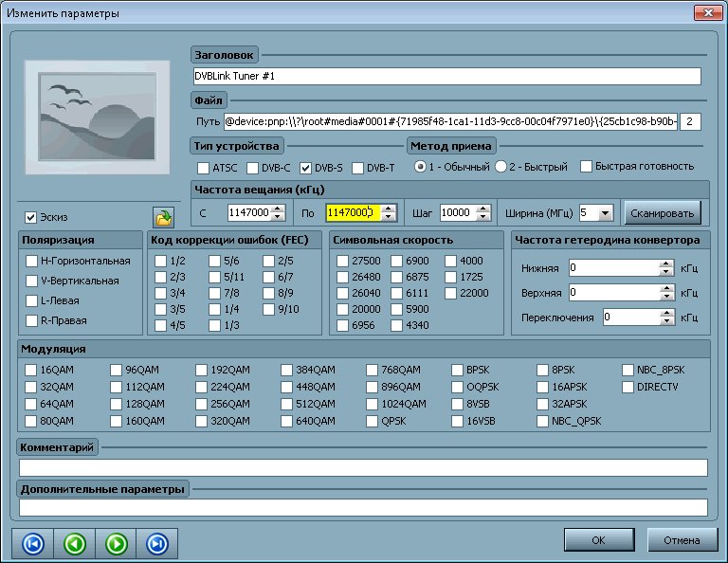This screenshot has height=563, width=728.
Task: Uncheck the DVB-S device type checkbox
Action: click(x=305, y=168)
